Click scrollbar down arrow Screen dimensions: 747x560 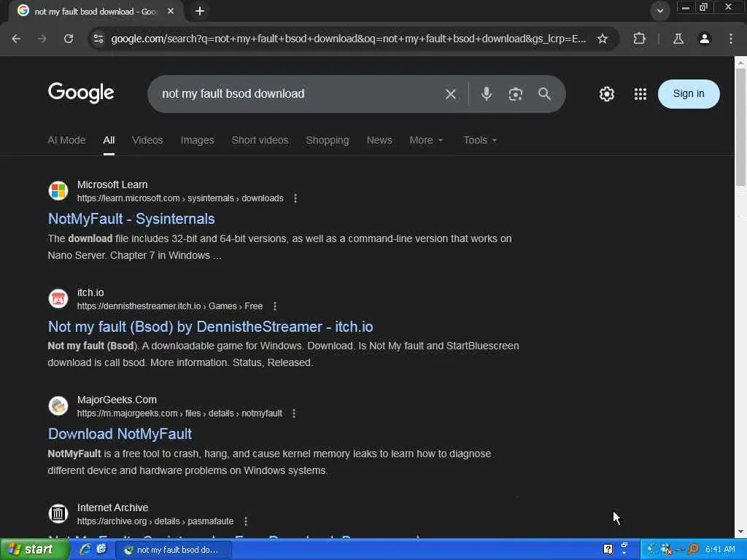(x=740, y=532)
